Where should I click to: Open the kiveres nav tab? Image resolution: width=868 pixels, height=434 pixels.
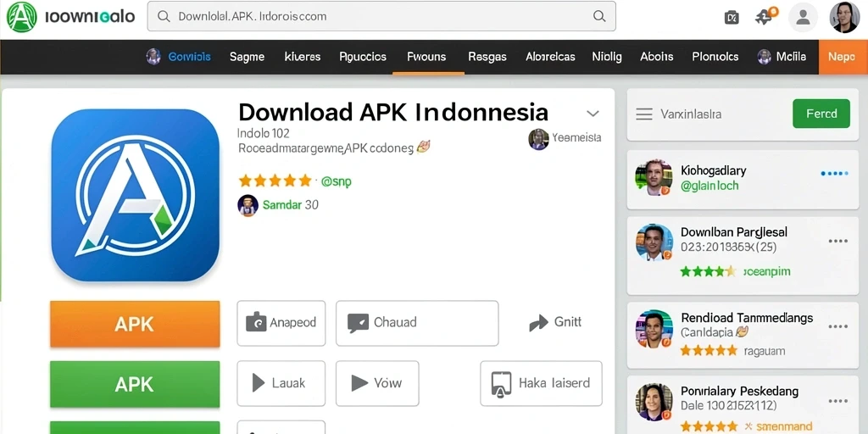point(303,57)
